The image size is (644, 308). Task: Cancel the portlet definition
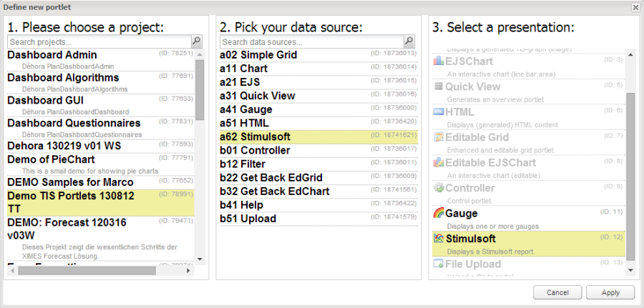(x=557, y=292)
